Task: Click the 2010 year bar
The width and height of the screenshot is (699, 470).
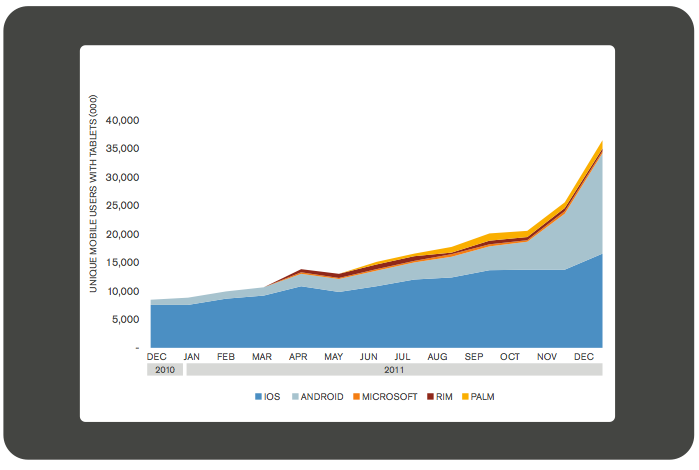Action: coord(165,370)
